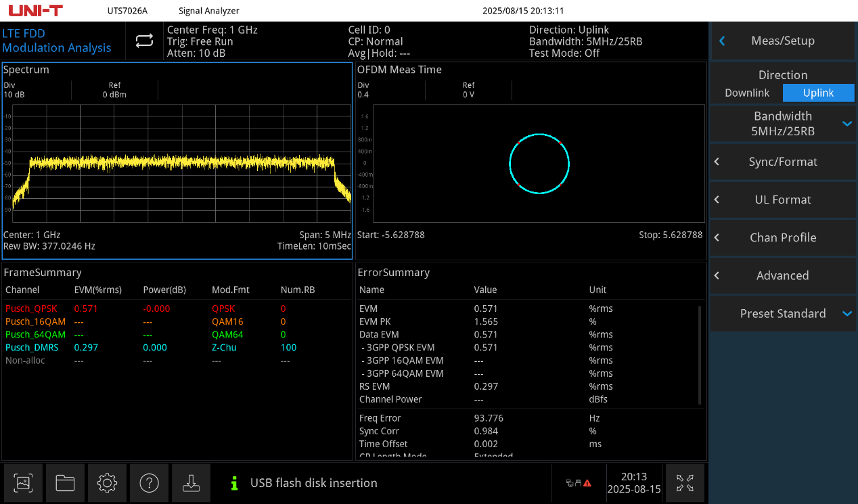This screenshot has height=504, width=858.
Task: Open the file manager icon
Action: click(65, 483)
